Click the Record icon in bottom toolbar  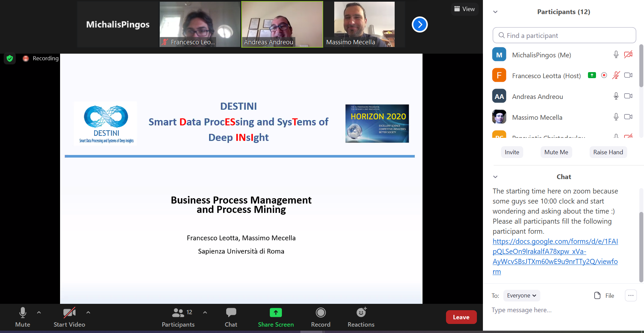(320, 313)
